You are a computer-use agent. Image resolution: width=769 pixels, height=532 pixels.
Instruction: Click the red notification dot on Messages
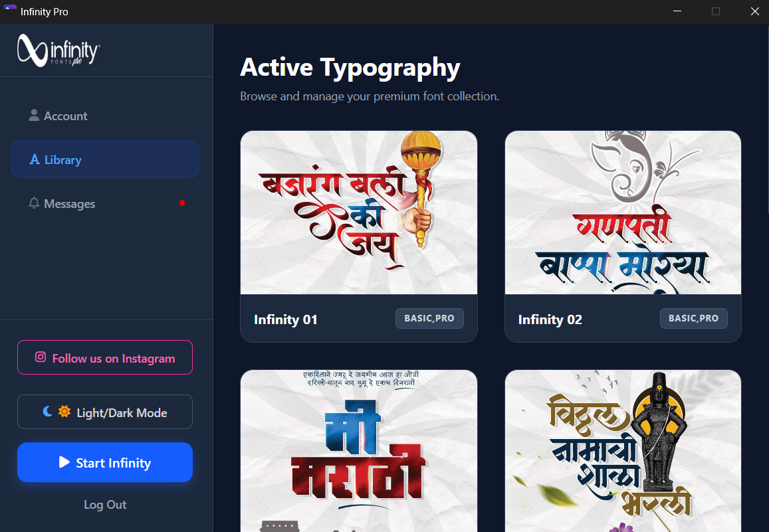[182, 203]
